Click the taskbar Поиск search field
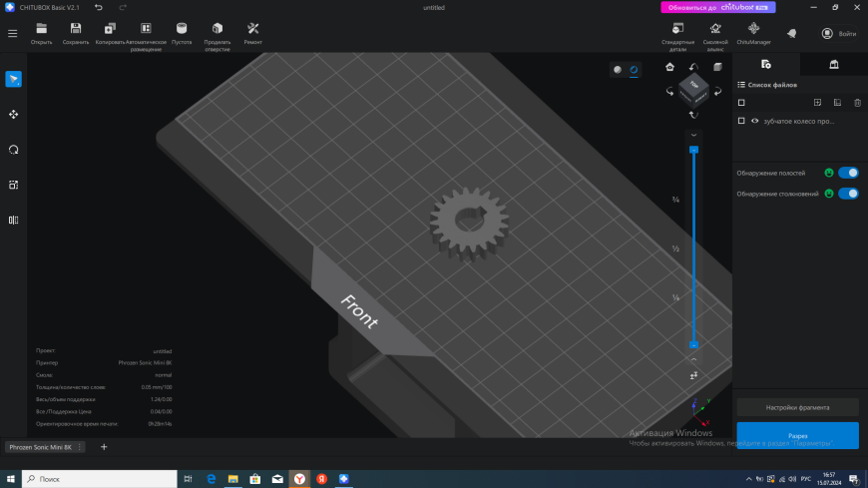Screen dimensions: 868x488 coord(100,479)
